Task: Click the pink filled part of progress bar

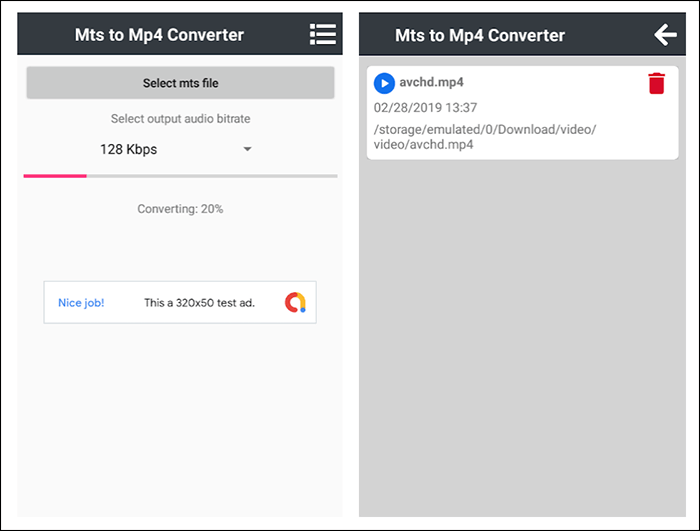Action: pos(55,176)
